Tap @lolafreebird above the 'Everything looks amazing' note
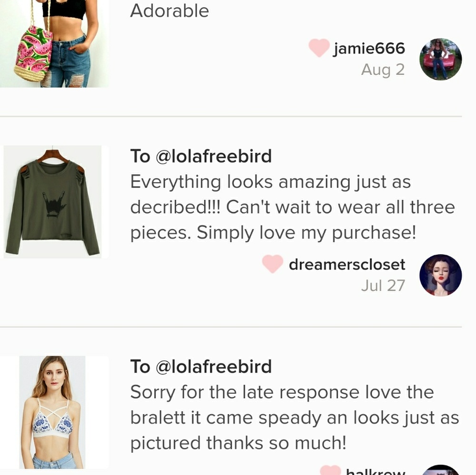476x475 pixels. tap(214, 156)
